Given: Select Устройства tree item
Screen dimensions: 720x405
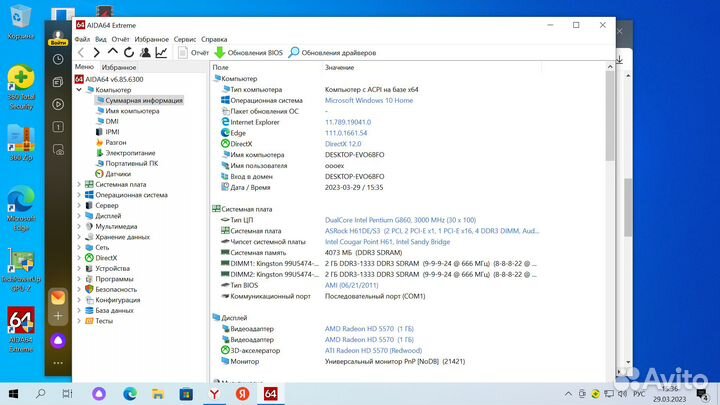Looking at the screenshot, I should coord(107,269).
